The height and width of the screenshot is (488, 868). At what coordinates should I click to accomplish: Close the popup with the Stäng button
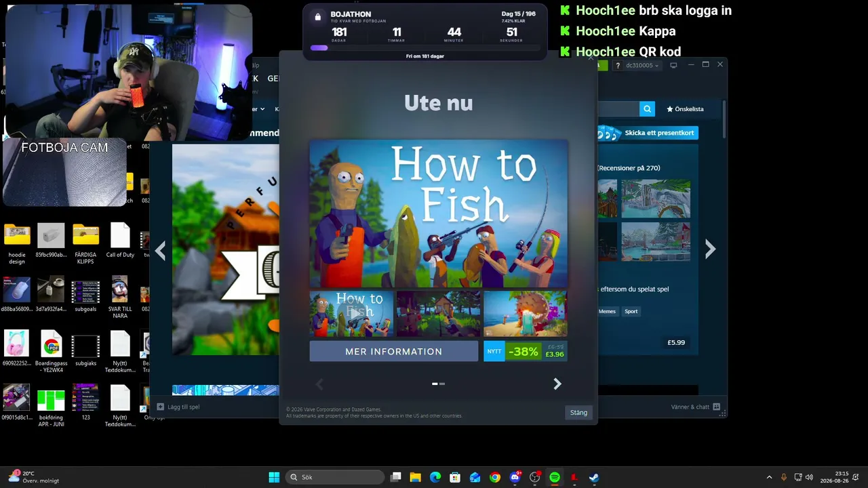point(578,412)
